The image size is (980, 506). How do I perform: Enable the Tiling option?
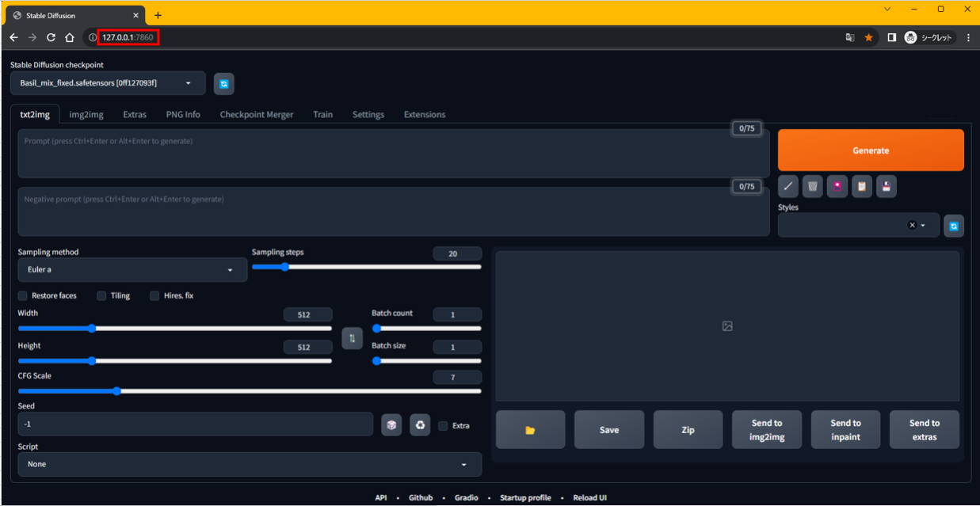click(x=101, y=295)
